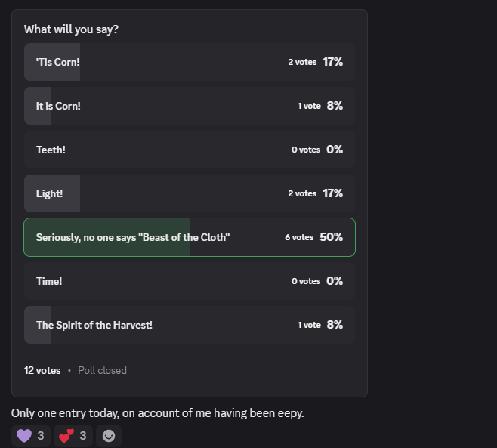Click the poll question "What will you say?"
The height and width of the screenshot is (448, 497).
[x=71, y=29]
